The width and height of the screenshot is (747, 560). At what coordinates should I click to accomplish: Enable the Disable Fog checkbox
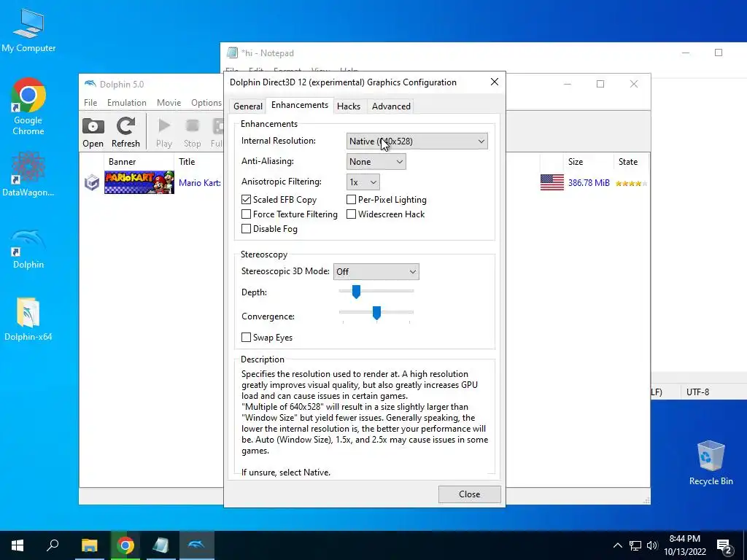tap(247, 228)
